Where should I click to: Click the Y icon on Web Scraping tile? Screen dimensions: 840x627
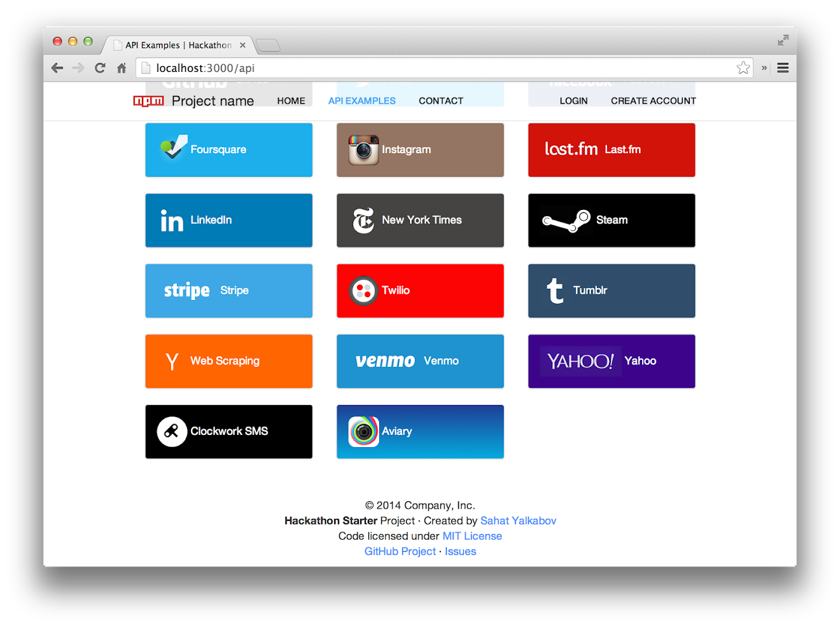point(172,361)
